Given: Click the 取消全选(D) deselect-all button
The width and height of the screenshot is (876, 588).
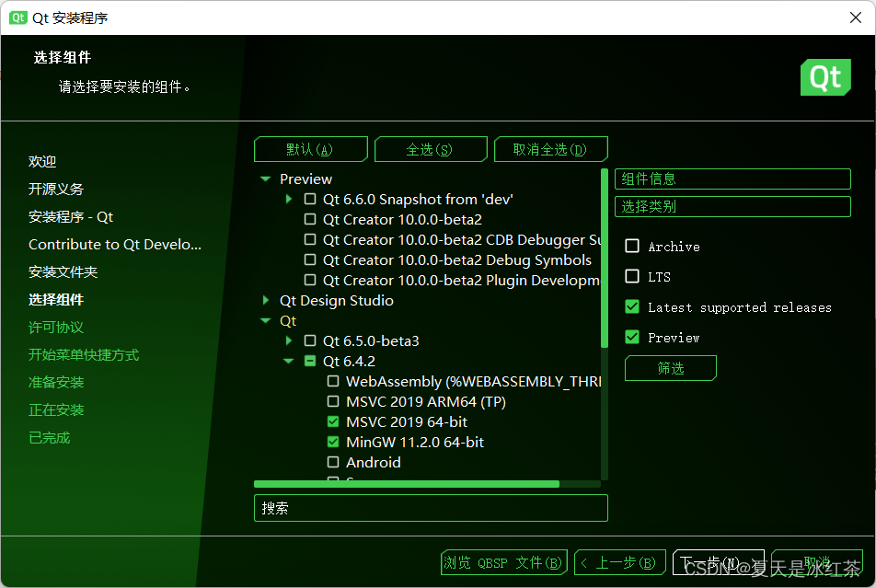Looking at the screenshot, I should [551, 149].
